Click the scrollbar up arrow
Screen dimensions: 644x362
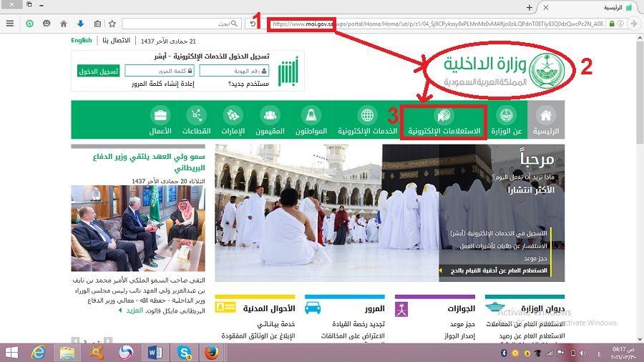[640, 38]
